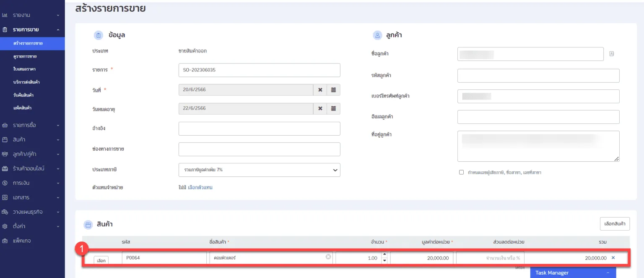
Task: Increase quantity with the up stepper arrow
Action: (x=384, y=255)
